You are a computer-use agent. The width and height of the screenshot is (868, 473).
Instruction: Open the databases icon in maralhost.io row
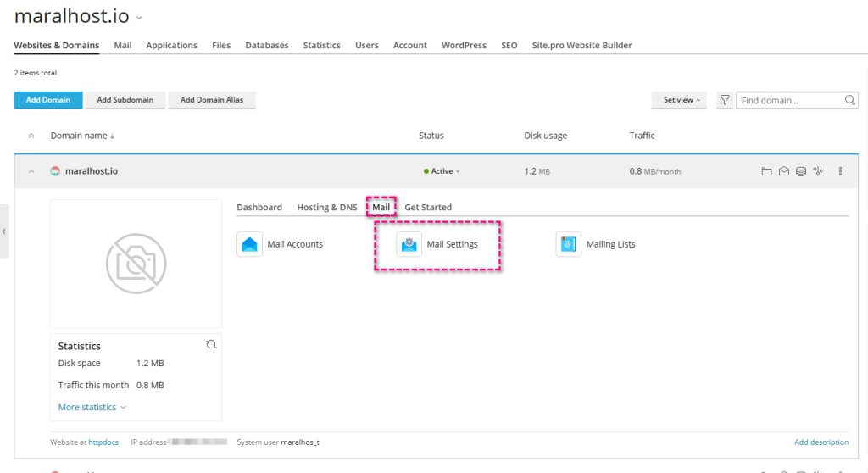[800, 171]
